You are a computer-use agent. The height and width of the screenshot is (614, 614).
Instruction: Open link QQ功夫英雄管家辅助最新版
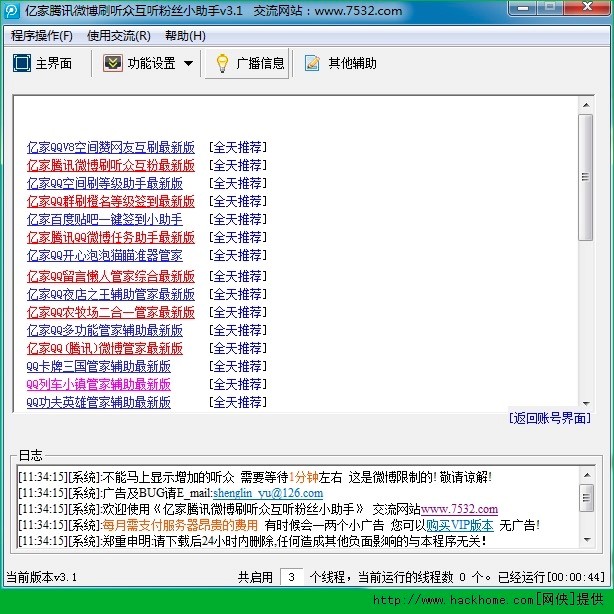pos(99,403)
